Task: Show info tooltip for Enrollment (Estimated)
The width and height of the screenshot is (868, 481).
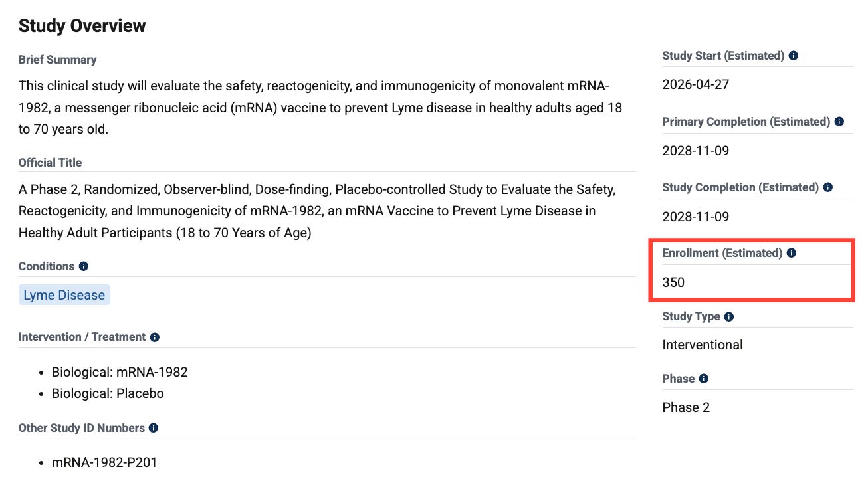Action: click(791, 253)
